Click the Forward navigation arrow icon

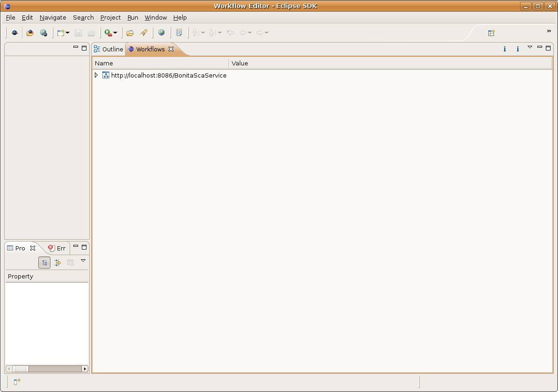(x=260, y=33)
